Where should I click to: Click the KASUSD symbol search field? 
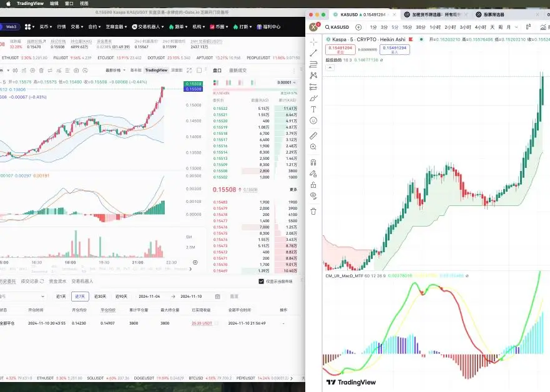pos(338,27)
